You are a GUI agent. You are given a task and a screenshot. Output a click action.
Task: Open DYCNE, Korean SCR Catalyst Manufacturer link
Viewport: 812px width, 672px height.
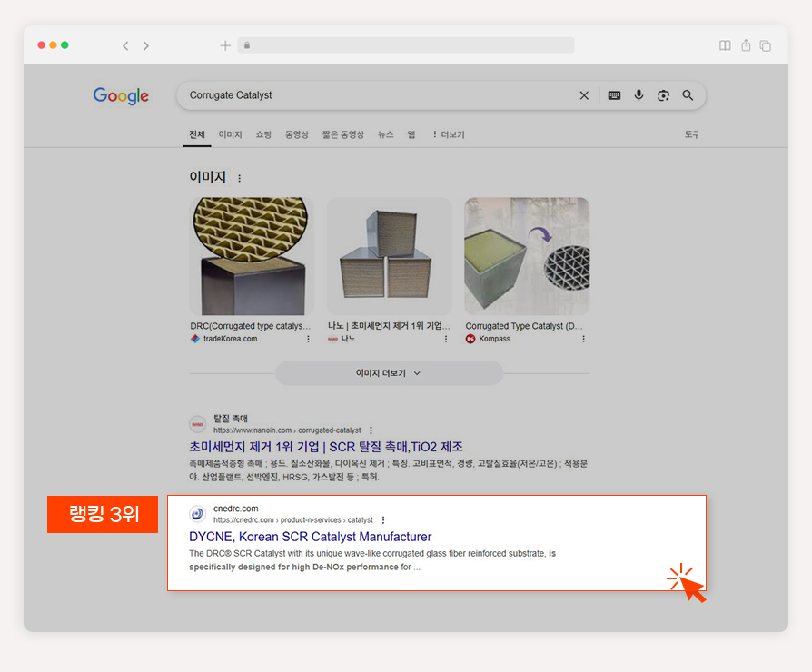point(311,537)
